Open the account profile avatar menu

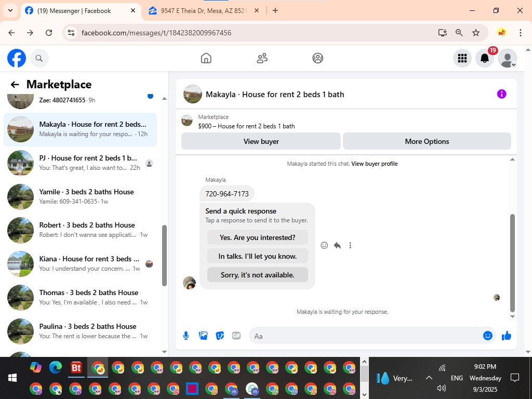507,58
